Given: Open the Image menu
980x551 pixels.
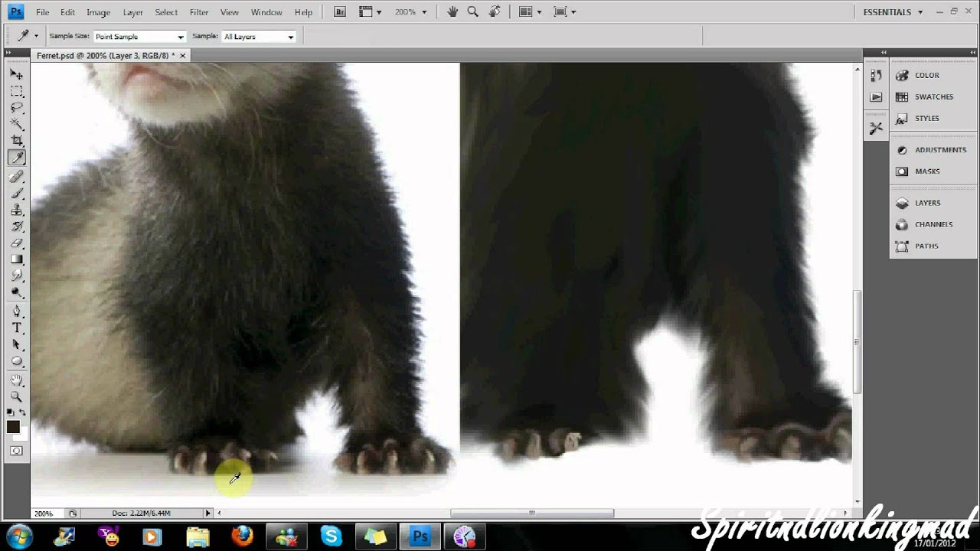Looking at the screenshot, I should (x=99, y=12).
